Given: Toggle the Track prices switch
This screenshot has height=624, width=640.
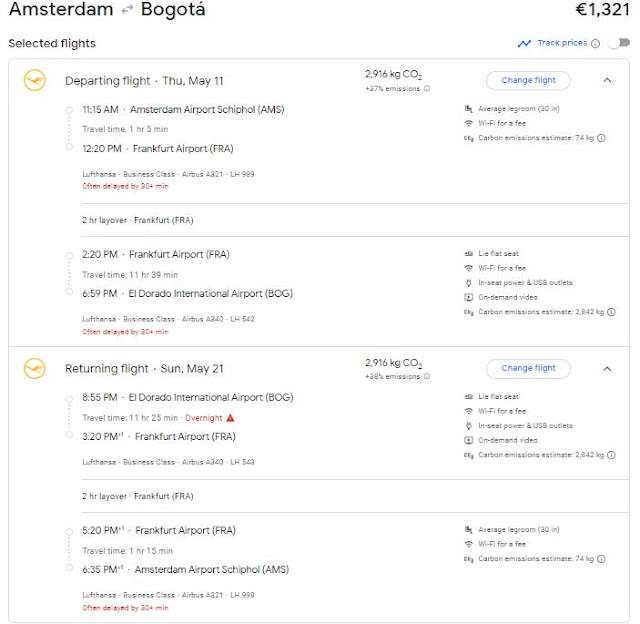Looking at the screenshot, I should 619,43.
